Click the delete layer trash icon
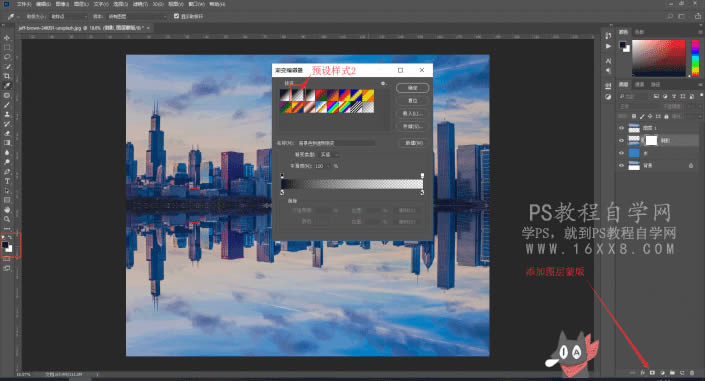 tap(692, 373)
